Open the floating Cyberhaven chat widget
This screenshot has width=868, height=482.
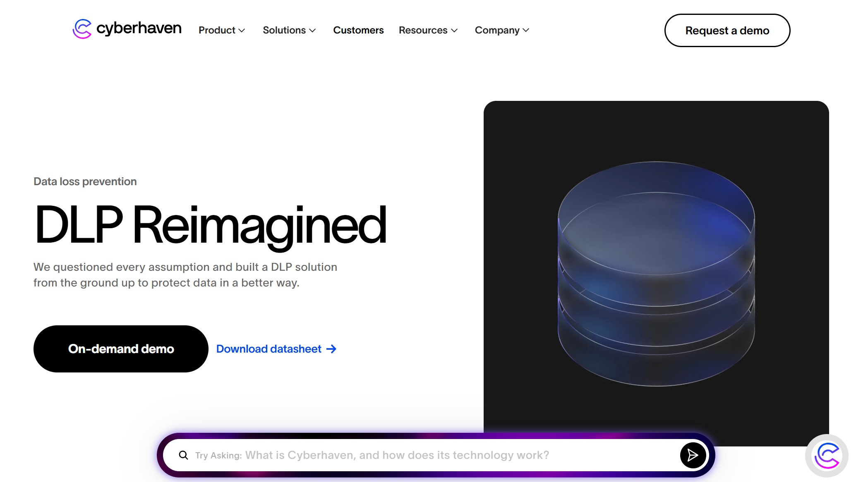[827, 456]
